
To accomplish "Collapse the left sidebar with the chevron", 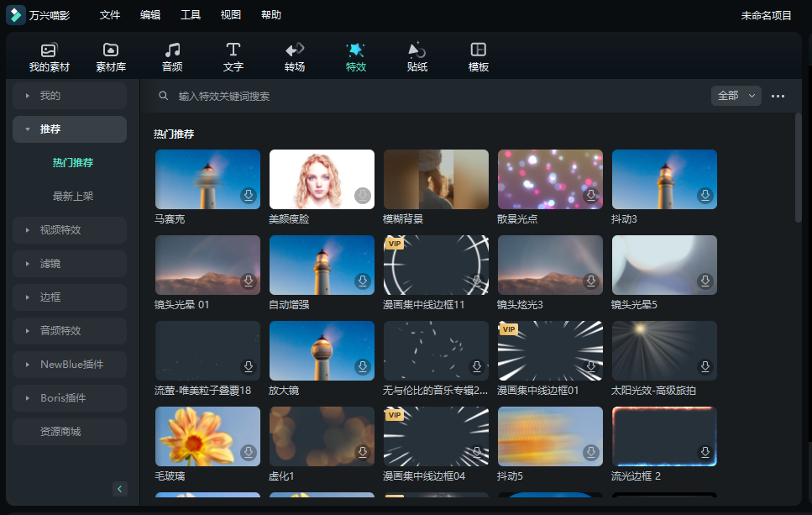I will pyautogui.click(x=119, y=488).
